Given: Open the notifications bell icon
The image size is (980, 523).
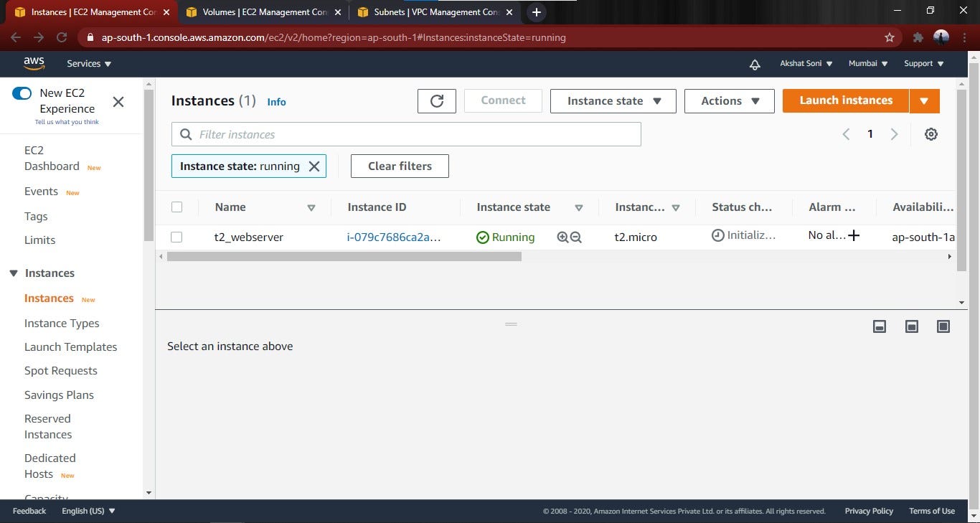Looking at the screenshot, I should [755, 64].
